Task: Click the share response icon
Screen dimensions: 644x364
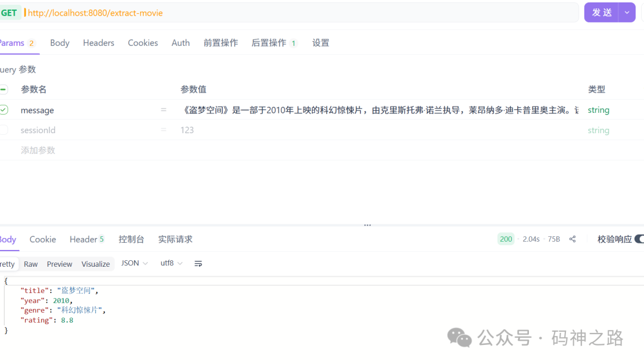Action: (572, 239)
